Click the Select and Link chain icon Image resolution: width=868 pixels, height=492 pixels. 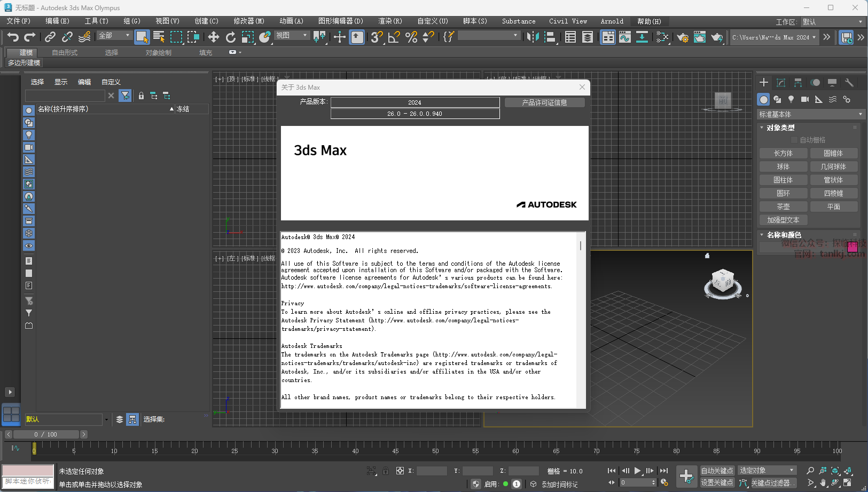tap(50, 37)
